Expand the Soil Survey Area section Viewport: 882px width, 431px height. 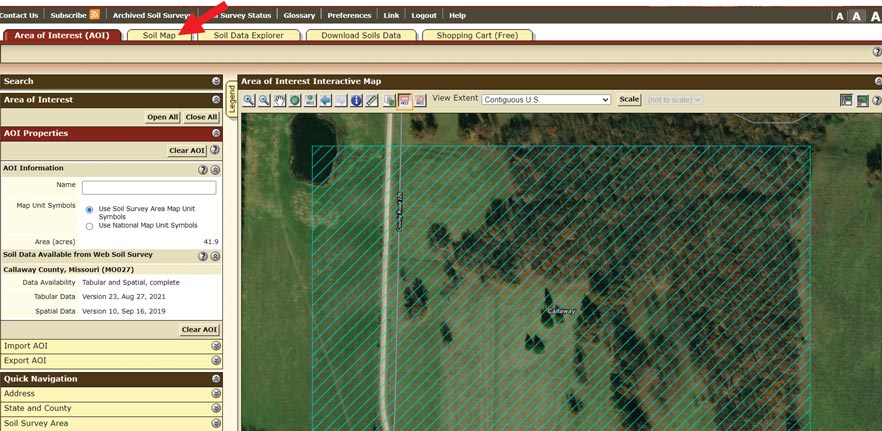(x=216, y=423)
